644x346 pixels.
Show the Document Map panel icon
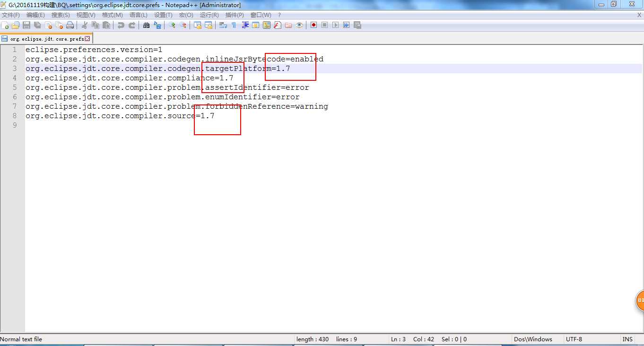pos(267,25)
